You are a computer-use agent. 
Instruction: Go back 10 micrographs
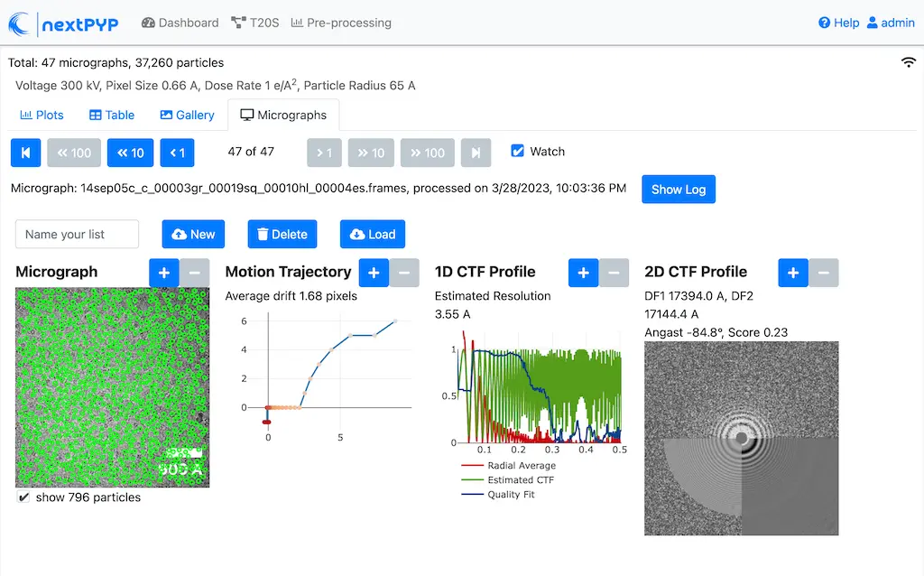click(x=130, y=153)
